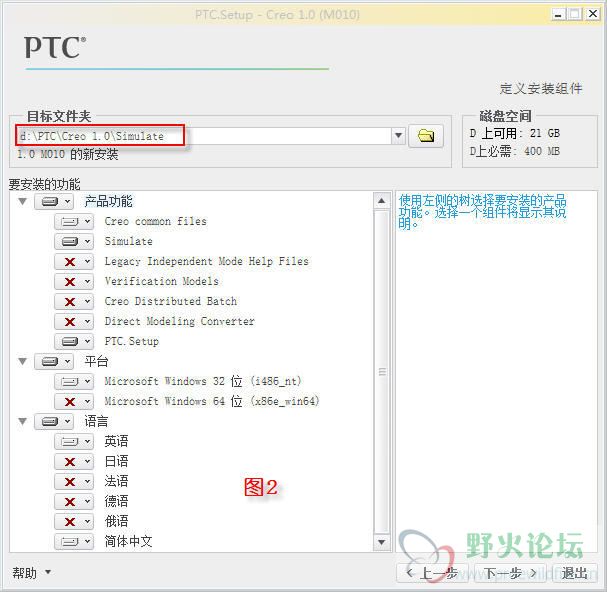Click the feature list scroll-down arrow
The height and width of the screenshot is (592, 607).
pos(382,542)
